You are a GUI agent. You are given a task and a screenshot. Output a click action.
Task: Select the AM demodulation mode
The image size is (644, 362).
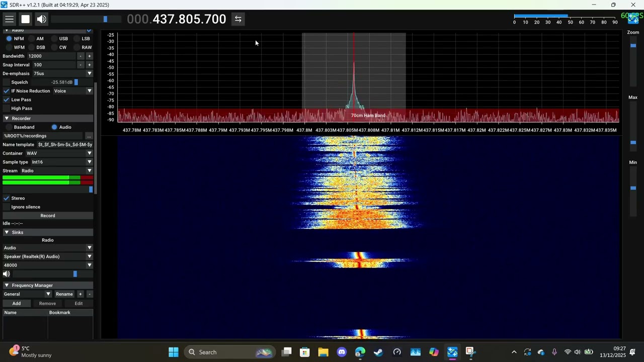coord(35,39)
